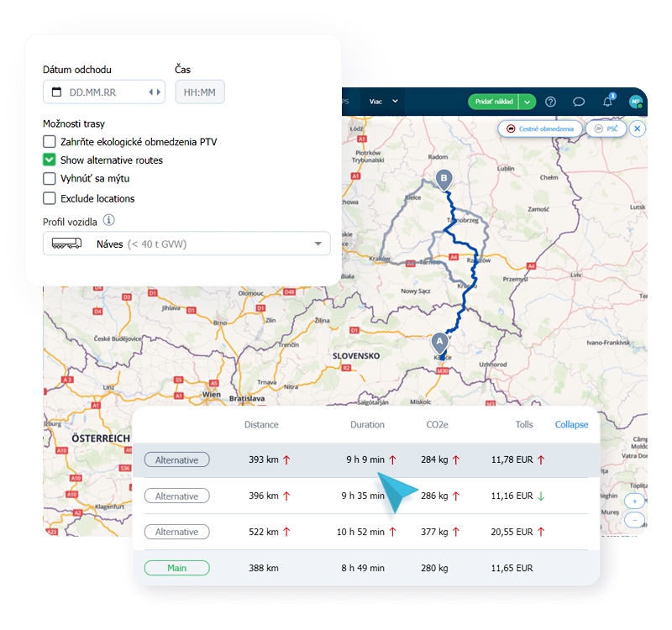
Task: Click the 9 h 9 min duration
Action: tap(365, 459)
